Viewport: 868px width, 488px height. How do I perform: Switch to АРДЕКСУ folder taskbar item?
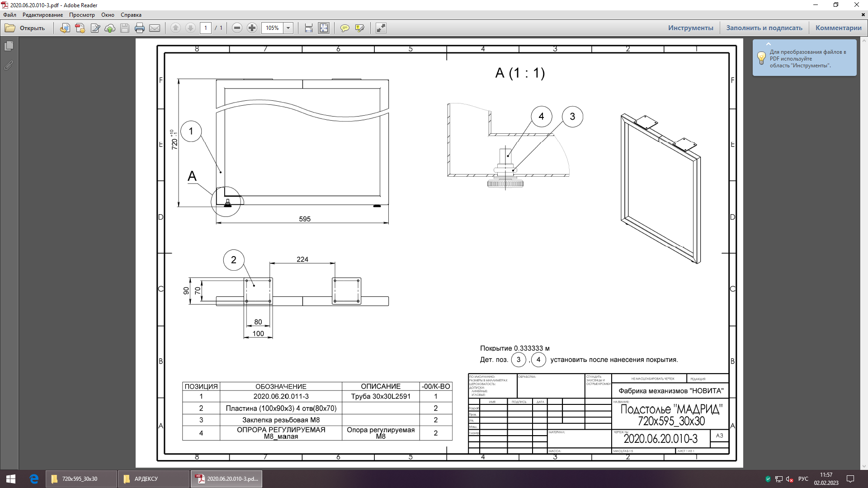pos(154,479)
